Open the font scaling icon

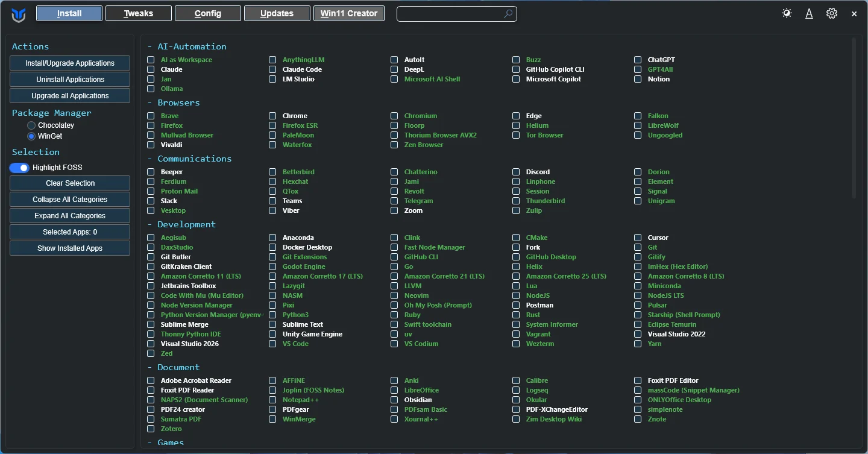[809, 13]
